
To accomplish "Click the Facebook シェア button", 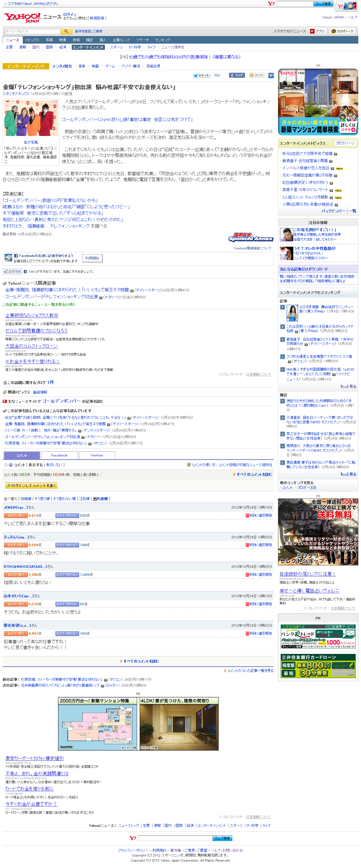I will pyautogui.click(x=237, y=75).
